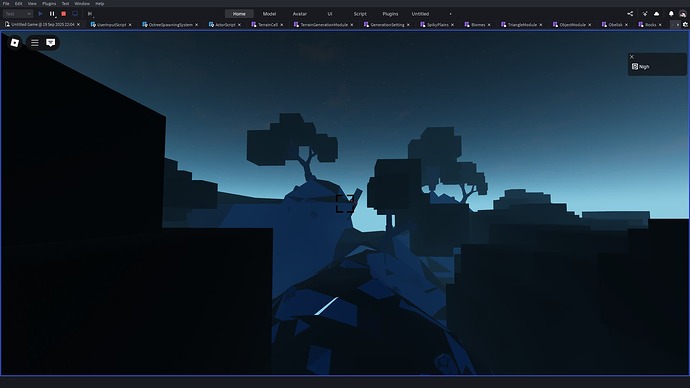Toggle the in-game chat bubble icon
The width and height of the screenshot is (690, 388).
tap(51, 43)
